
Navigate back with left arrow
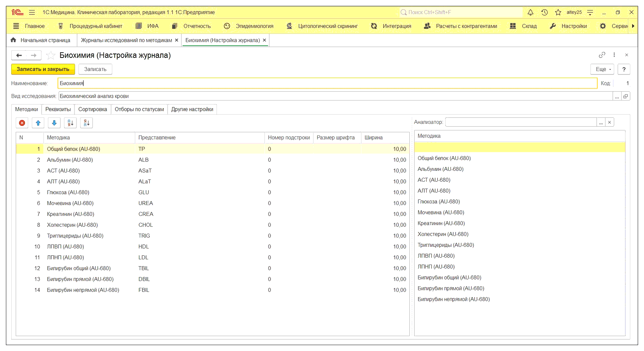[19, 55]
